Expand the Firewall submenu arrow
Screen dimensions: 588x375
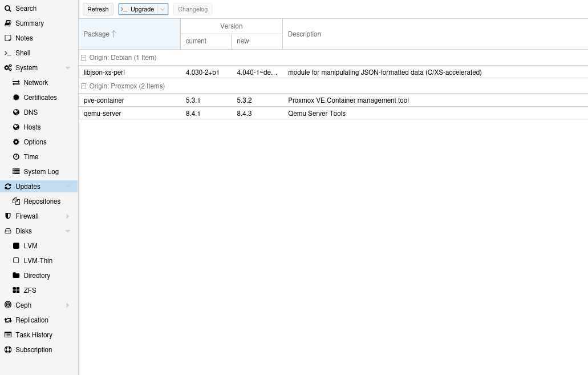[68, 216]
